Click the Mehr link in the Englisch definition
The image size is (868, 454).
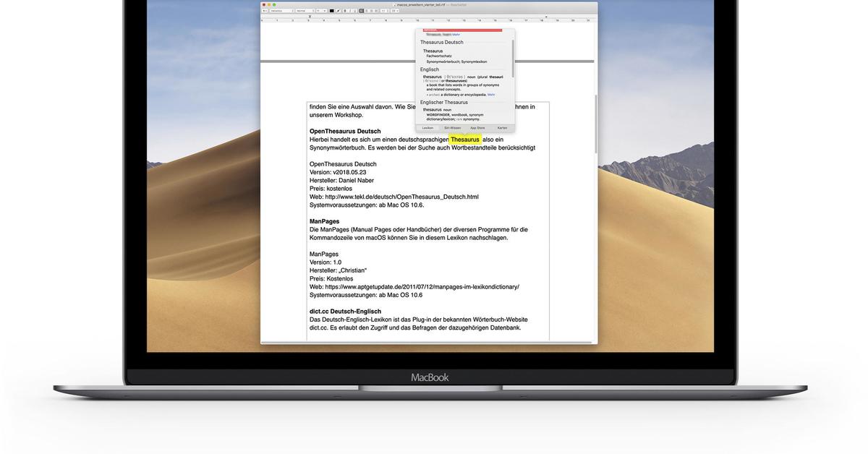491,95
